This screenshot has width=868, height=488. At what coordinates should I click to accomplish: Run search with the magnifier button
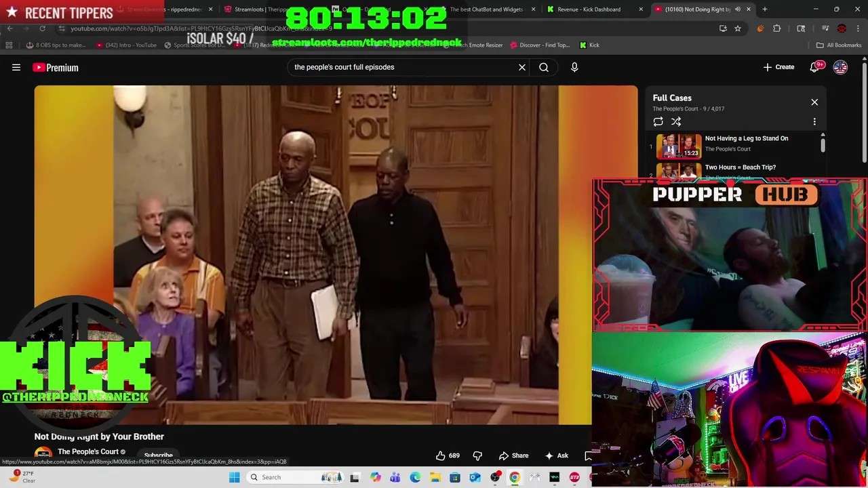point(544,67)
